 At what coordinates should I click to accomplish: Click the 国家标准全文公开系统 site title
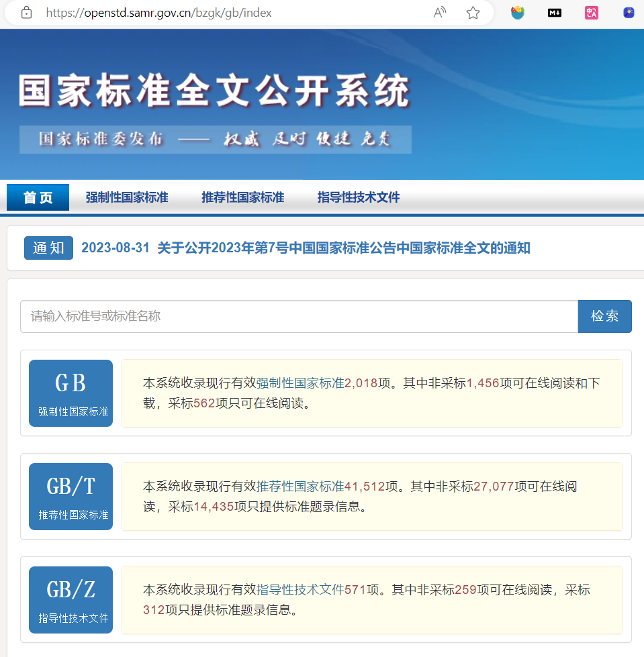(214, 91)
